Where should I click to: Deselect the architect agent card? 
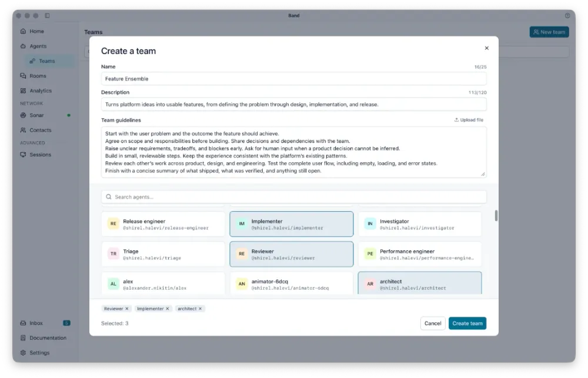tap(420, 283)
